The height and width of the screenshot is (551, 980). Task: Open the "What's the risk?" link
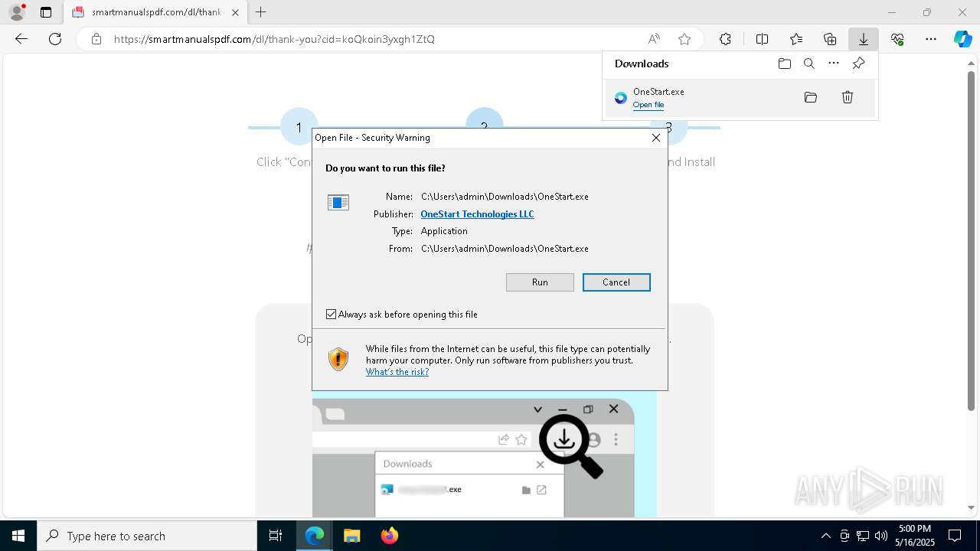point(397,372)
